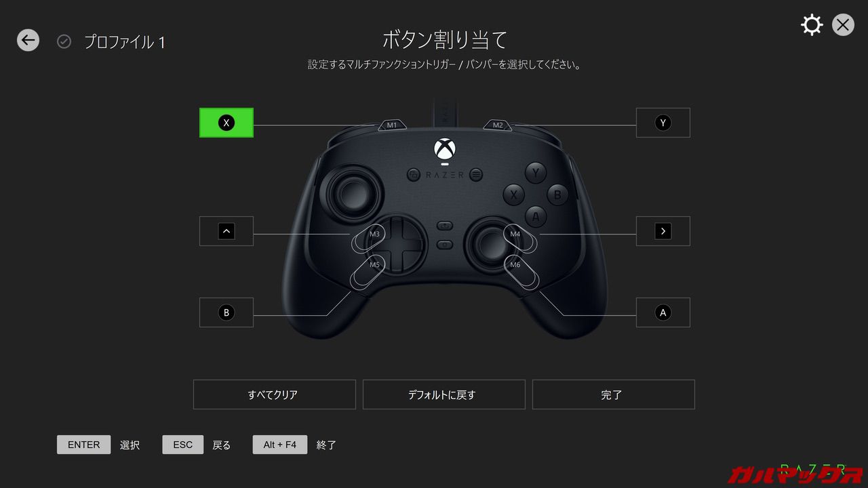
Task: Select the M3 trigger on the controller
Action: (369, 240)
